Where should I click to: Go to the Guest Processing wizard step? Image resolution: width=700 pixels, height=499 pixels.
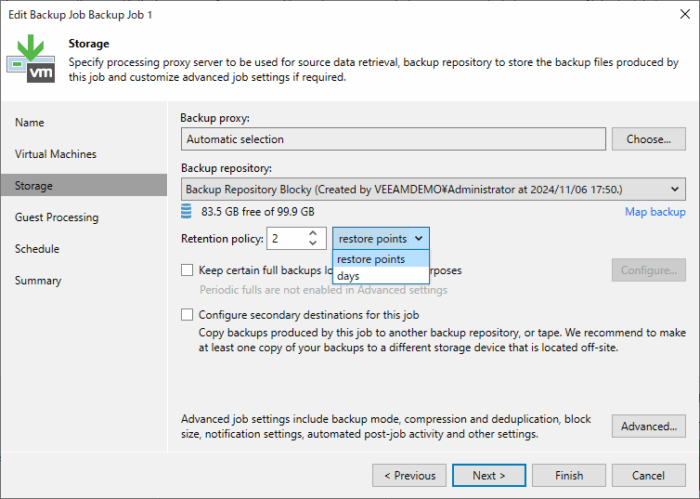pos(84,217)
